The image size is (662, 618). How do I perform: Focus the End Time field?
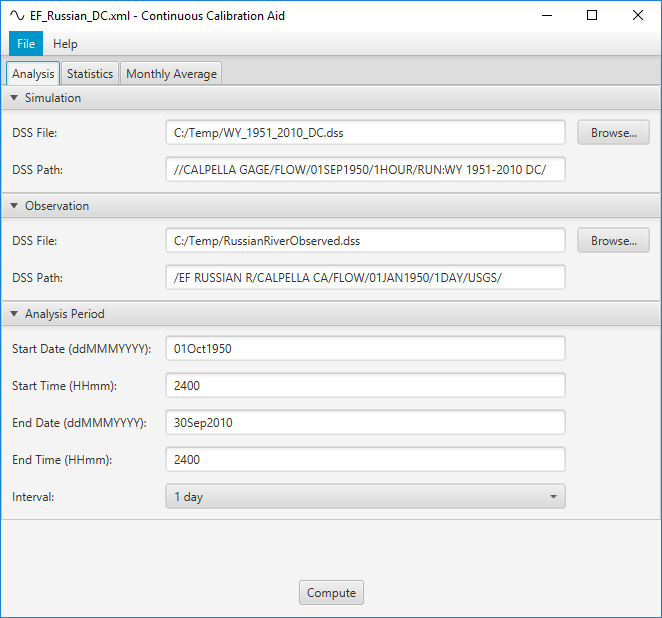(x=366, y=460)
